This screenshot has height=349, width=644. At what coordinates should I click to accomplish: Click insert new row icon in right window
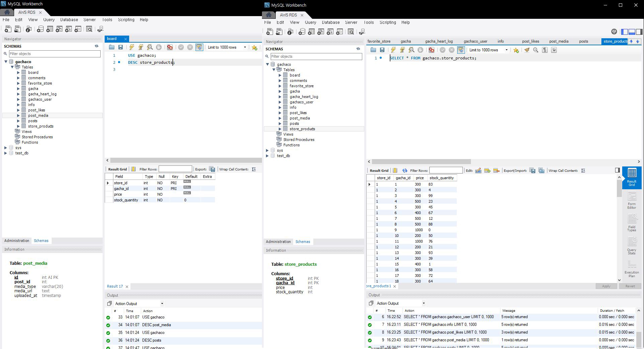click(487, 170)
